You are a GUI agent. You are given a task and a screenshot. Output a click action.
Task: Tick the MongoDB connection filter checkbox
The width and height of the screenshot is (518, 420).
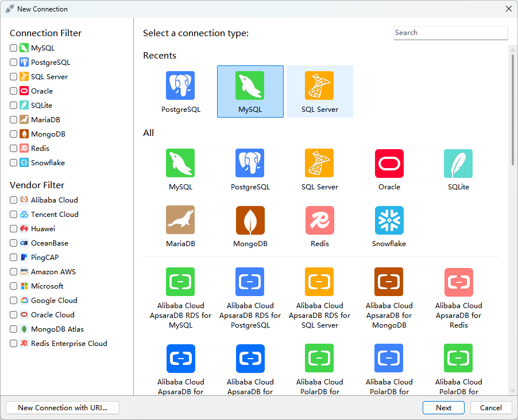pos(14,134)
